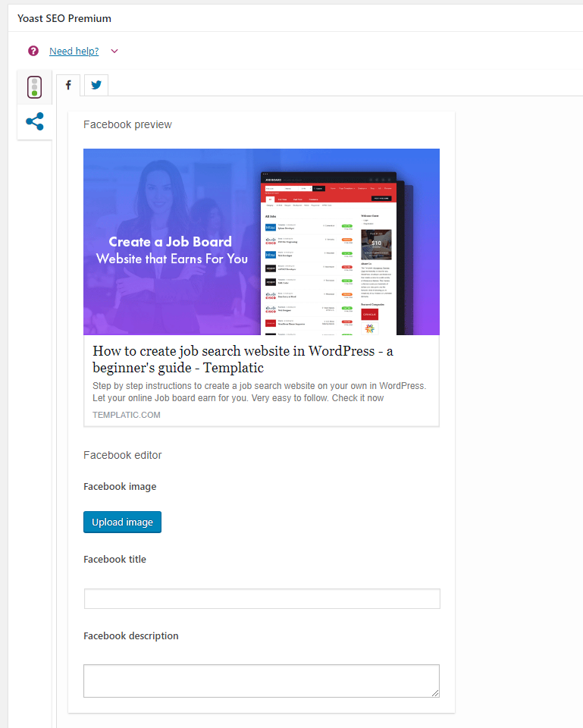This screenshot has width=583, height=728.
Task: Open the SEO traffic light analysis icon
Action: 34,86
